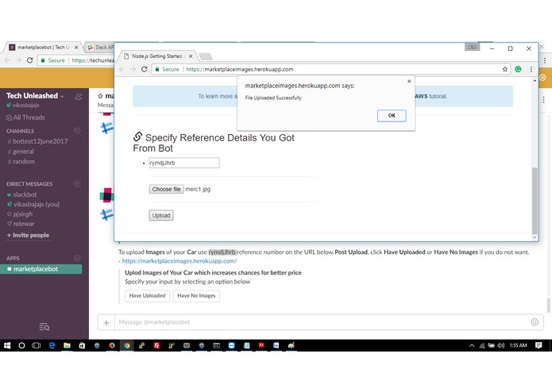
Task: Click the reference number input field
Action: point(183,163)
